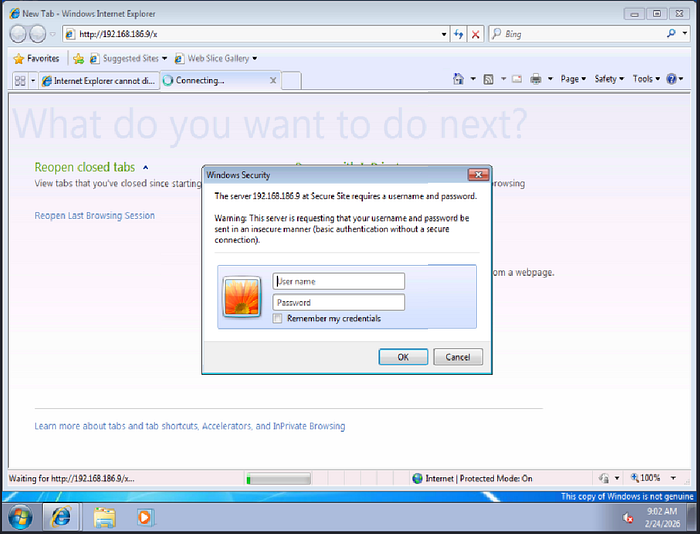This screenshot has width=700, height=534.
Task: Open the Suggested Sites favorites item
Action: pyautogui.click(x=129, y=58)
